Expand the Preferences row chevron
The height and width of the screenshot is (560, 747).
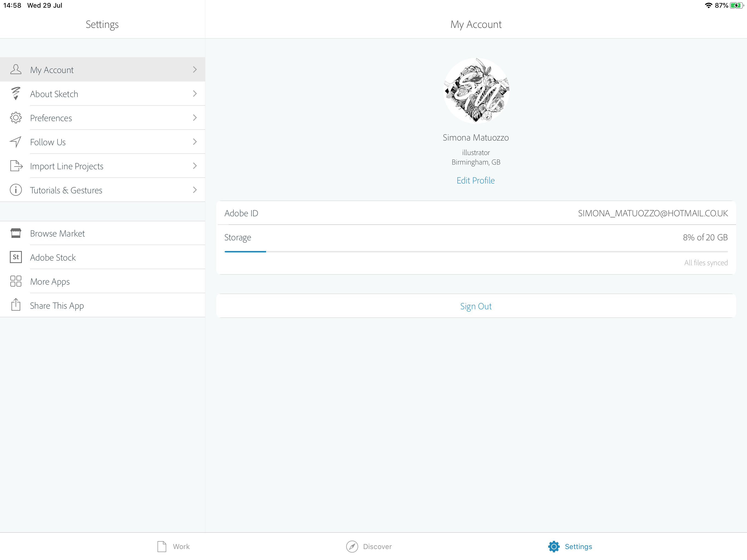[195, 118]
